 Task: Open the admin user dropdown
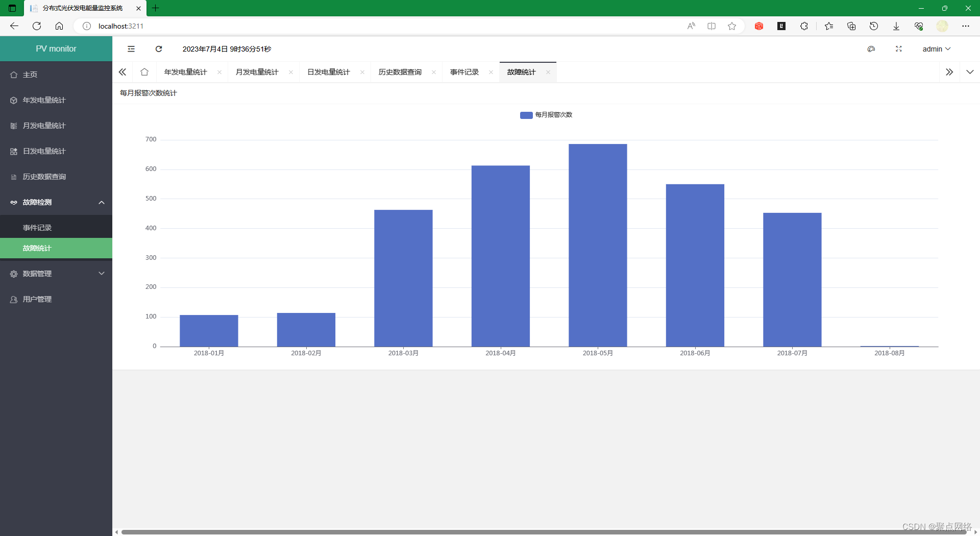coord(936,49)
